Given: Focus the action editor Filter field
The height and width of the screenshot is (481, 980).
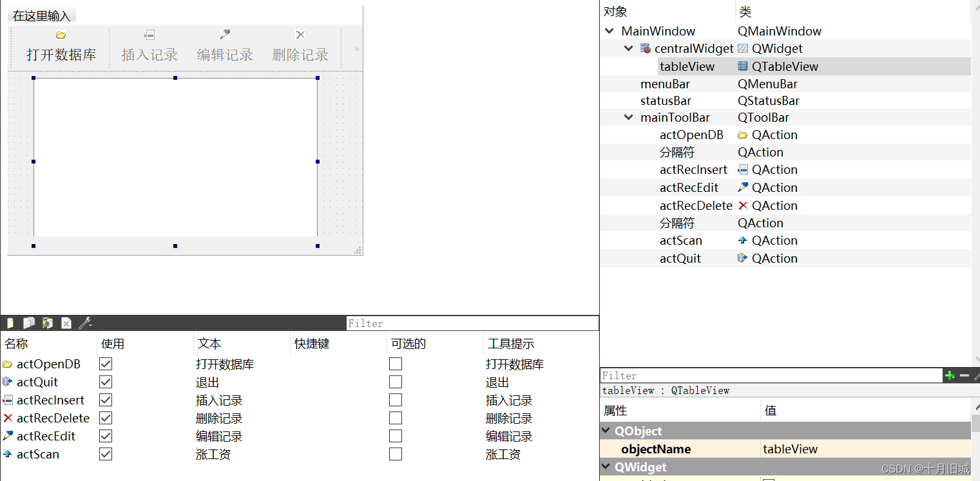Looking at the screenshot, I should (472, 323).
